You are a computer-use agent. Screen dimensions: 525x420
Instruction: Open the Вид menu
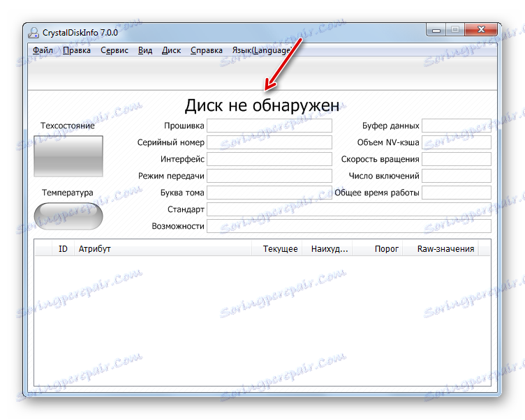click(145, 50)
